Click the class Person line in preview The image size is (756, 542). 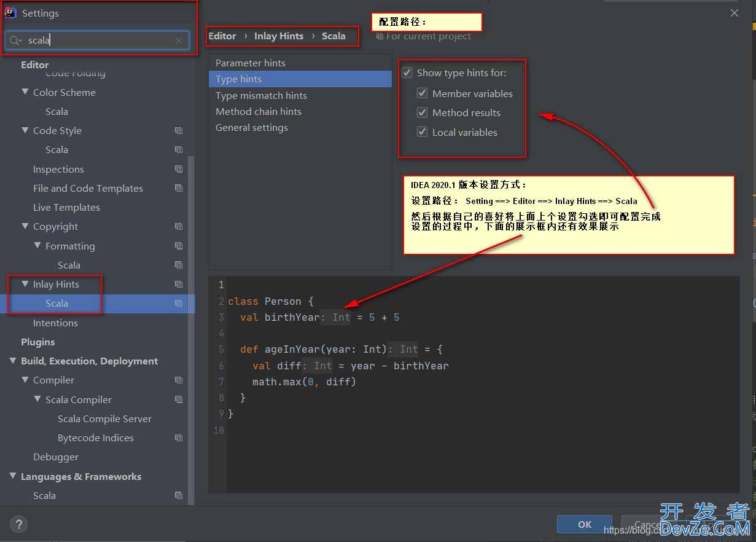(x=271, y=301)
